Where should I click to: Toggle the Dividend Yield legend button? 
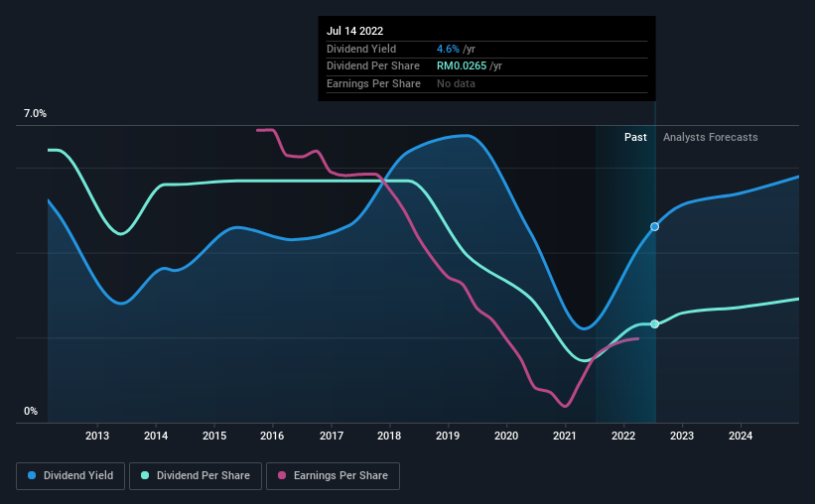click(70, 476)
